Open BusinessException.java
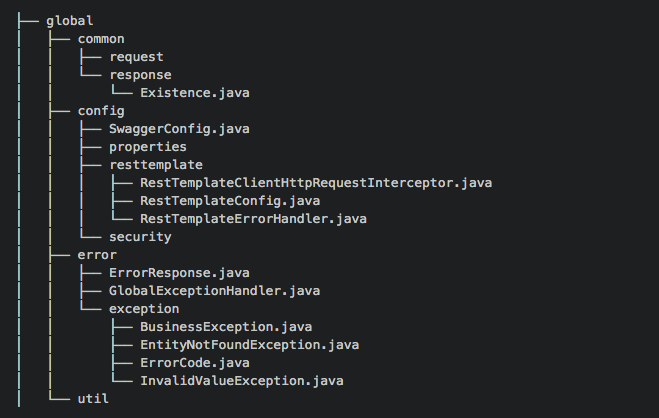Viewport: 659px width, 418px height. (x=226, y=327)
